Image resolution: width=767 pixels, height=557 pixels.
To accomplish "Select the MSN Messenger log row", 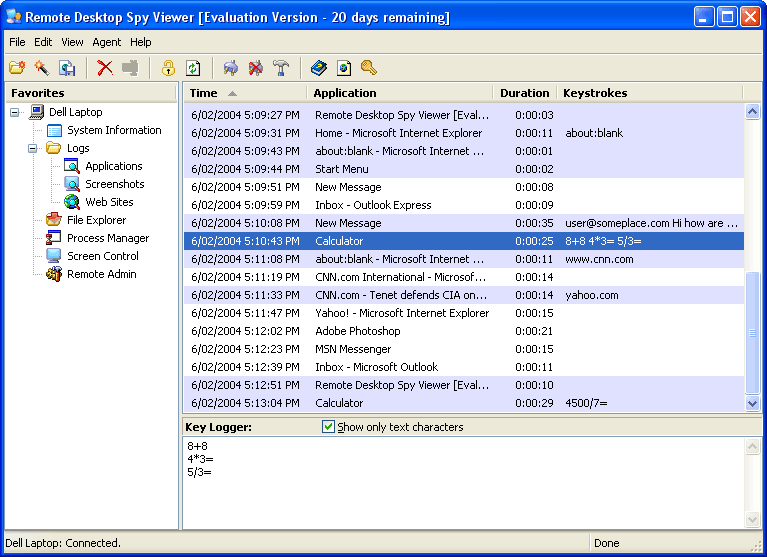I will [464, 349].
